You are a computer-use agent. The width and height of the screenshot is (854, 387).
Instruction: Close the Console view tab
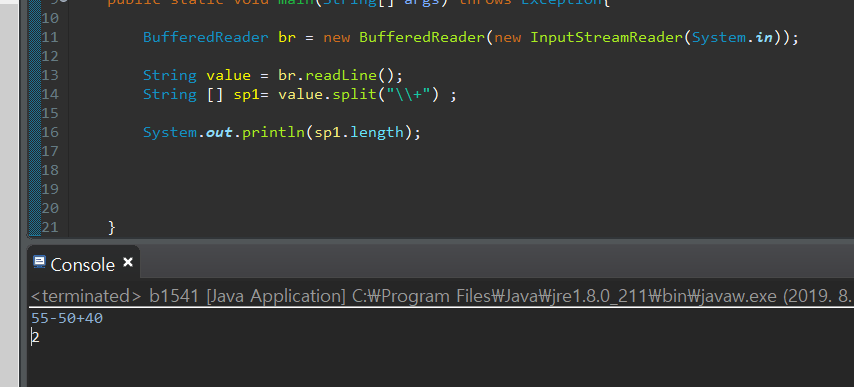128,262
